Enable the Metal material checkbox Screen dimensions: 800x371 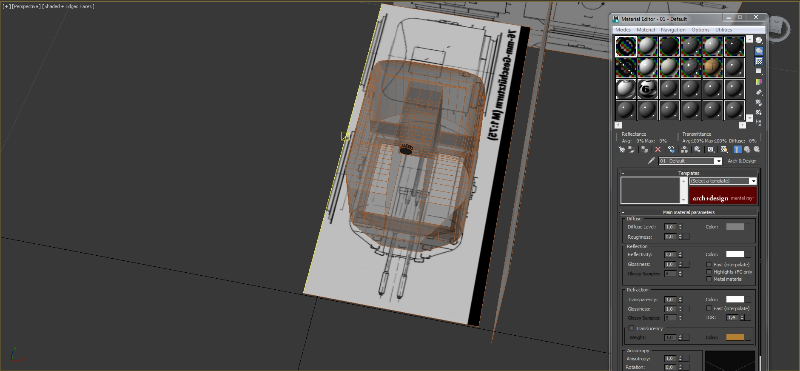pos(709,279)
